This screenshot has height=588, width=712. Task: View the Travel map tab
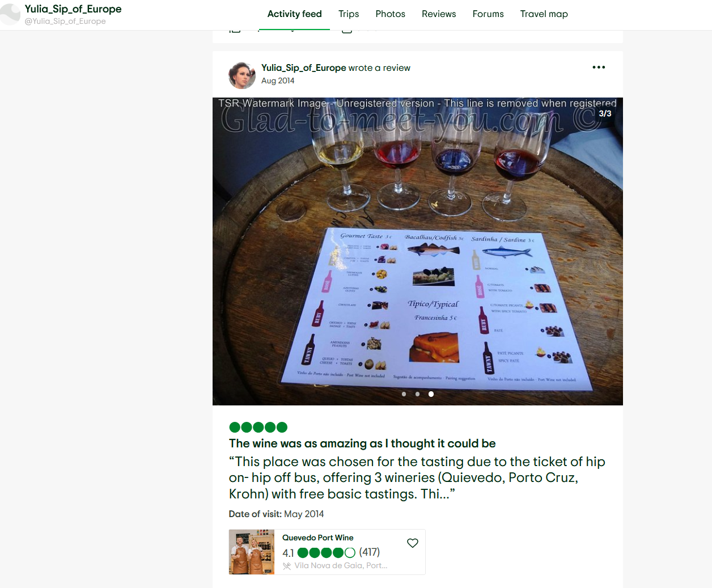[x=544, y=14]
